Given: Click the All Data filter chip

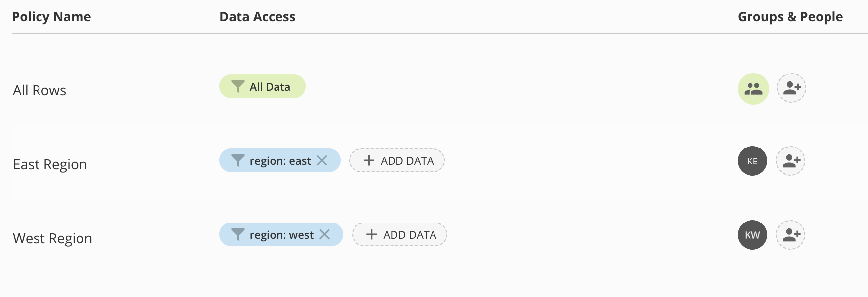Looking at the screenshot, I should click(262, 86).
